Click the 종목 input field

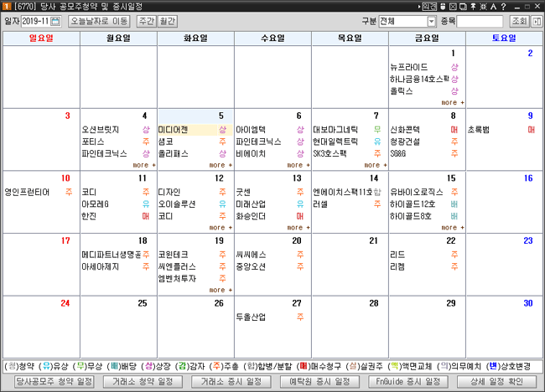[x=480, y=20]
